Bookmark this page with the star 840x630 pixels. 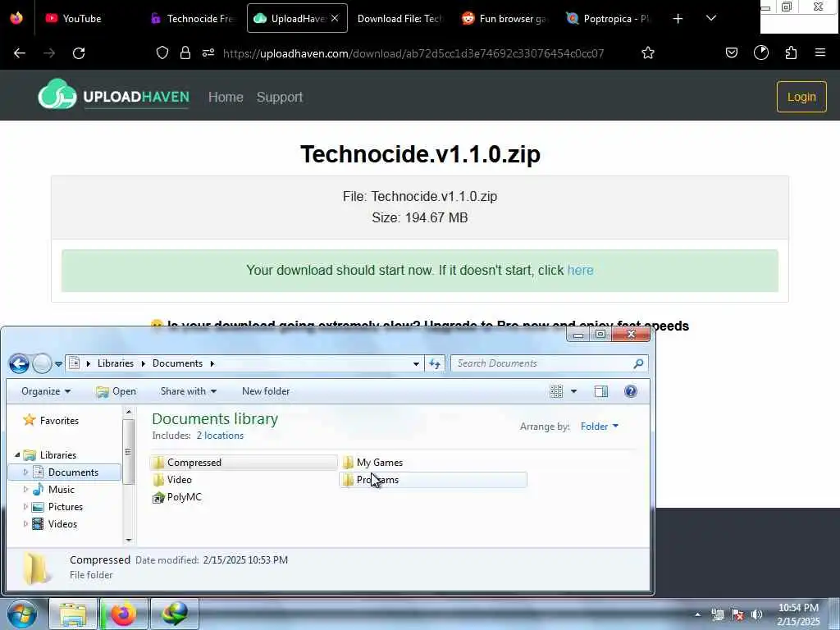[648, 52]
